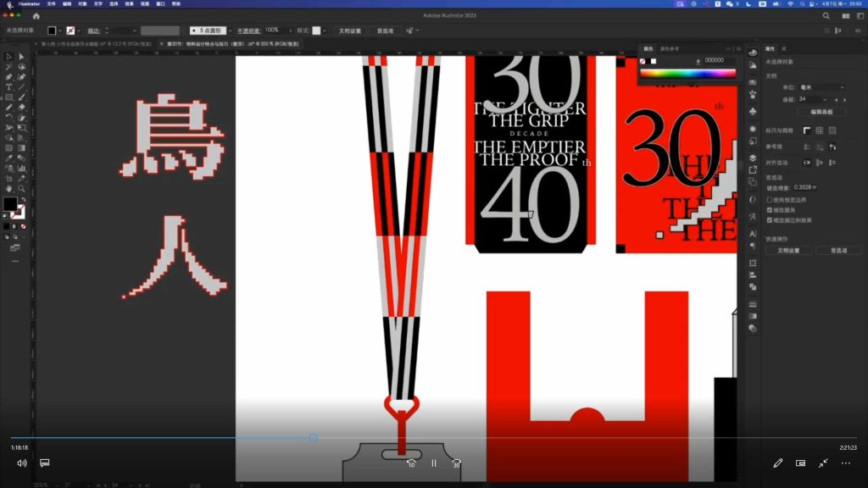Select the Direct Selection tool
Viewport: 868px width, 488px height.
tap(21, 57)
